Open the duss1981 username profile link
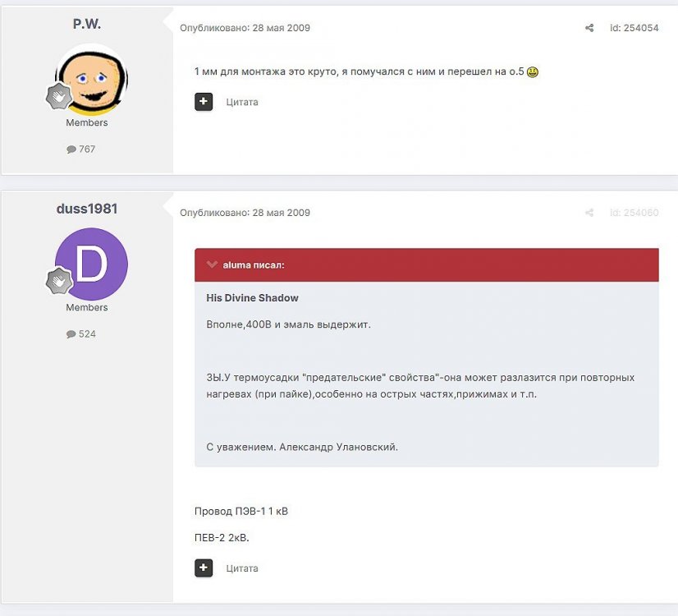678x616 pixels. (87, 209)
